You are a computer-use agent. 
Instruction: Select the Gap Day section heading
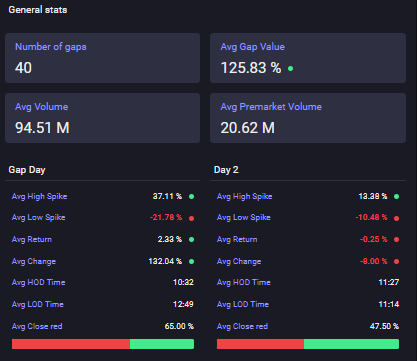27,170
